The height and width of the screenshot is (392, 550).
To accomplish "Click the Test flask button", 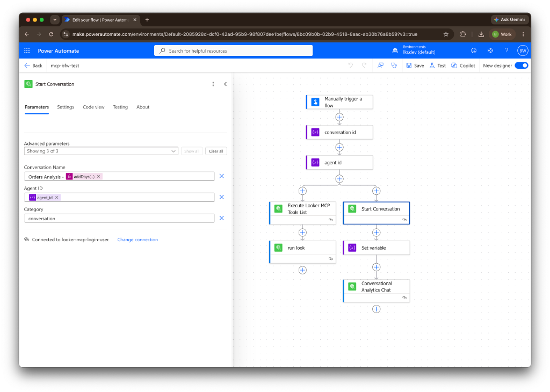I will click(437, 66).
